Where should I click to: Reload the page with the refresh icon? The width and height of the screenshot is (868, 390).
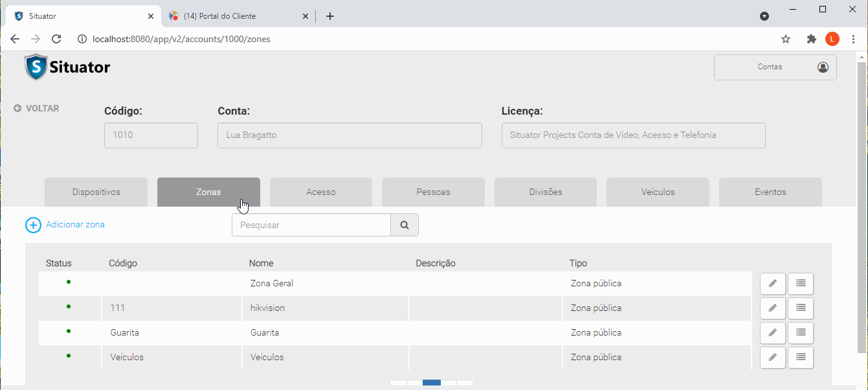(x=56, y=39)
